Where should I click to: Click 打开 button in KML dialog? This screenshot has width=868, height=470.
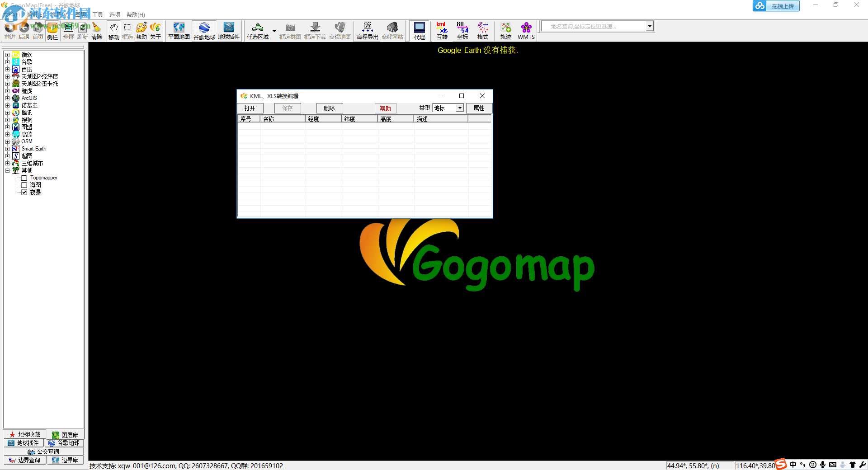pos(250,108)
